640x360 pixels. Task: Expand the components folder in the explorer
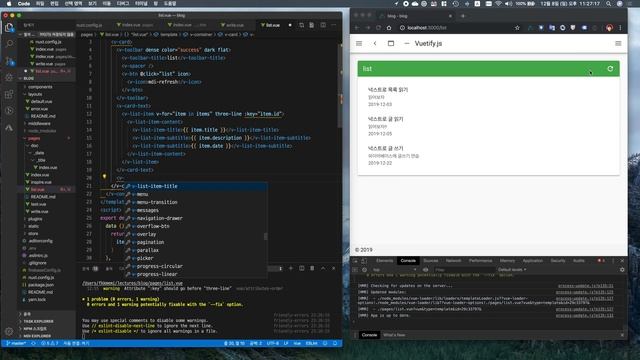[40, 87]
